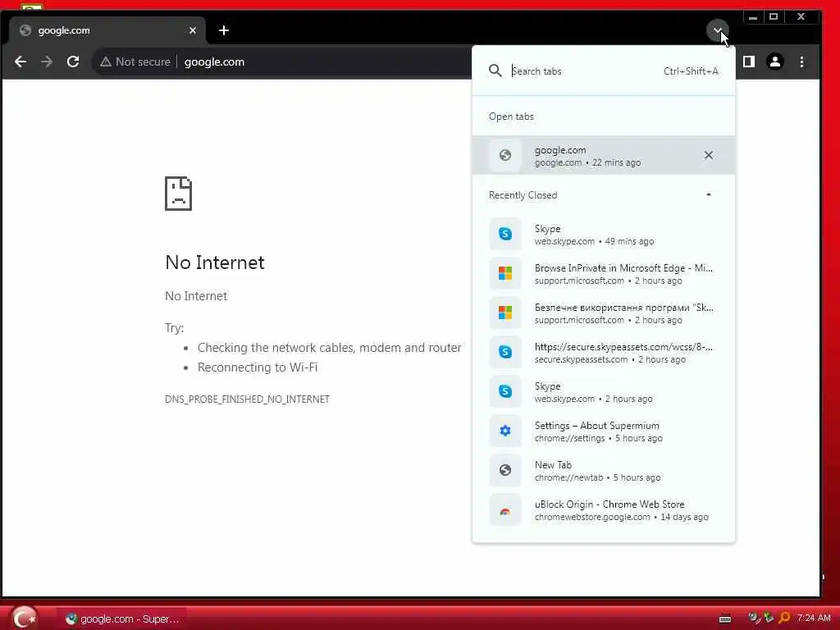
Task: Click the keyboard icon in system tray
Action: (725, 619)
